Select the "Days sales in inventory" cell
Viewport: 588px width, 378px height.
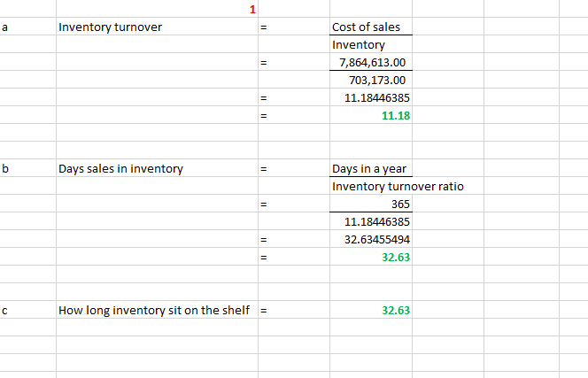(x=120, y=169)
